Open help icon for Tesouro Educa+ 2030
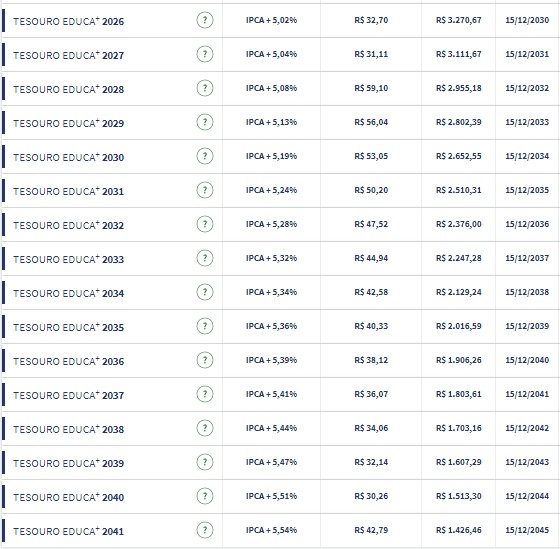The width and height of the screenshot is (560, 549). (x=205, y=156)
